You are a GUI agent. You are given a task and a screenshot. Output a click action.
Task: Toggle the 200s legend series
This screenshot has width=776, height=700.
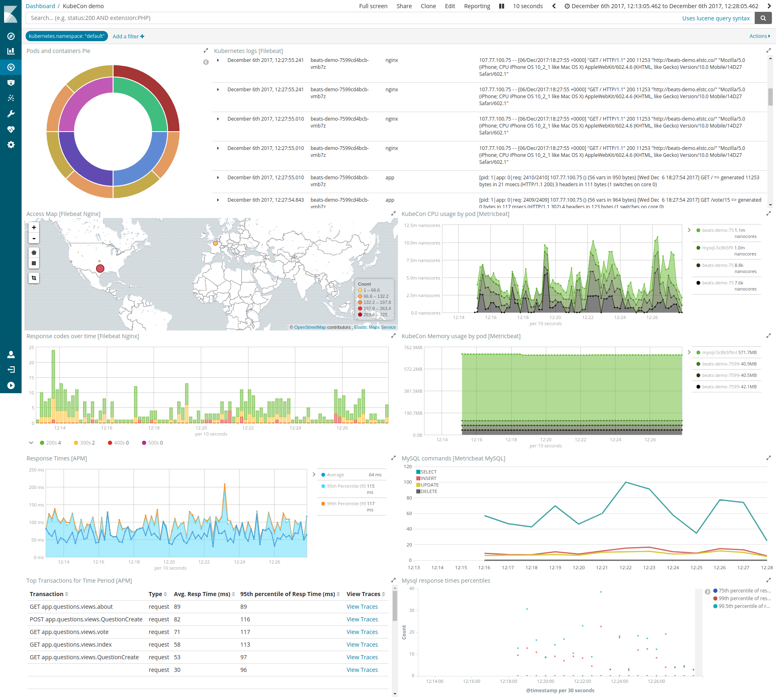pyautogui.click(x=50, y=443)
